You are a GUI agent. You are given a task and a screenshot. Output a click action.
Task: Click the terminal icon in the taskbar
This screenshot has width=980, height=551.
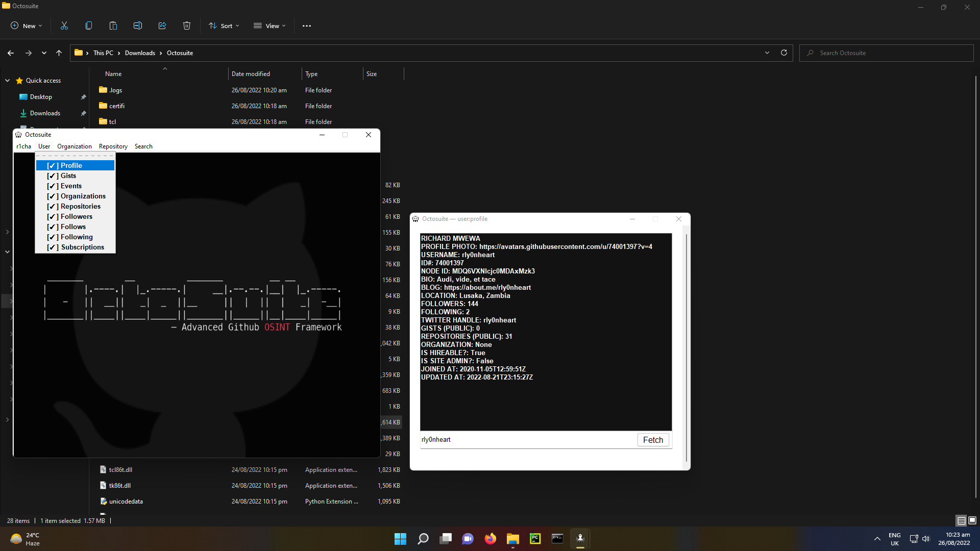[557, 538]
